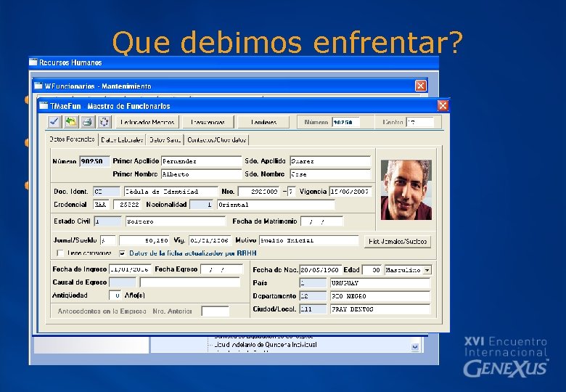Click the Motivo field 'Sueldo Inicial'
The height and width of the screenshot is (392, 566).
[308, 240]
